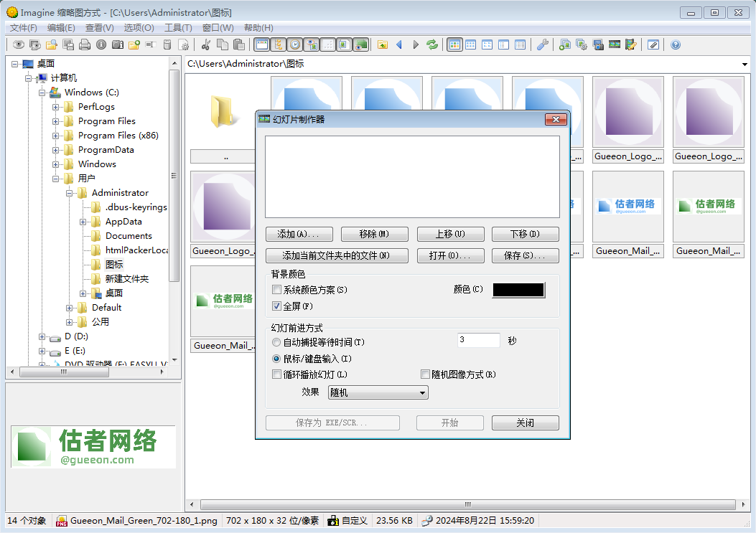The image size is (756, 533).
Task: Click the camera info icon
Action: 118,44
